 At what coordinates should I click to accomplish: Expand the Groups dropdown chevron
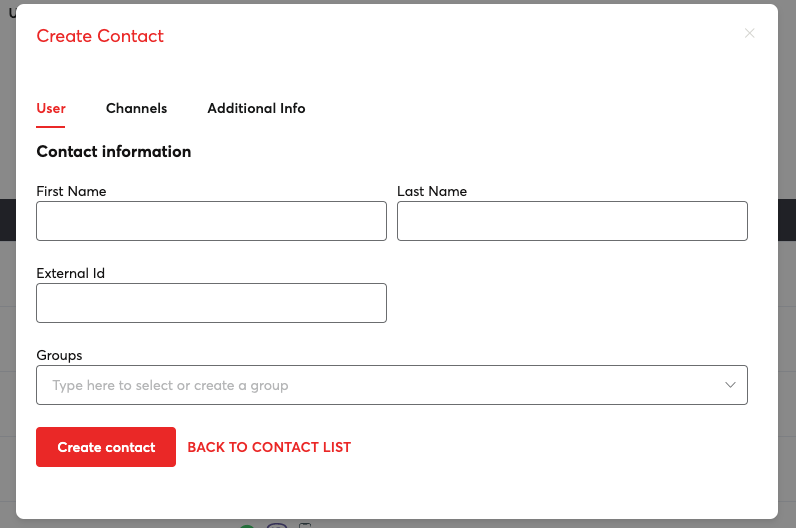point(730,385)
